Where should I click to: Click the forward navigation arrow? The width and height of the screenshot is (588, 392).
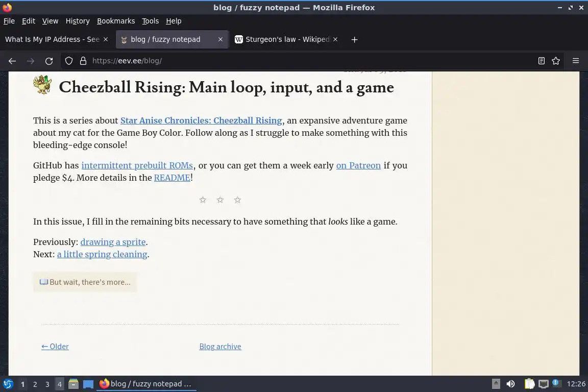[x=31, y=61]
